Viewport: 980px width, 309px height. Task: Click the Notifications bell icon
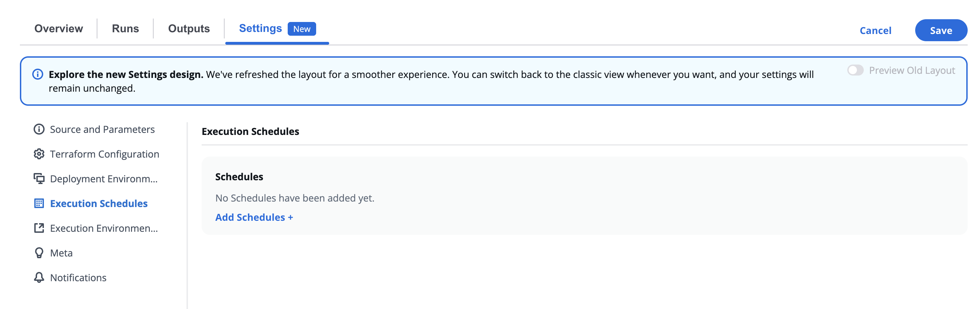(39, 278)
